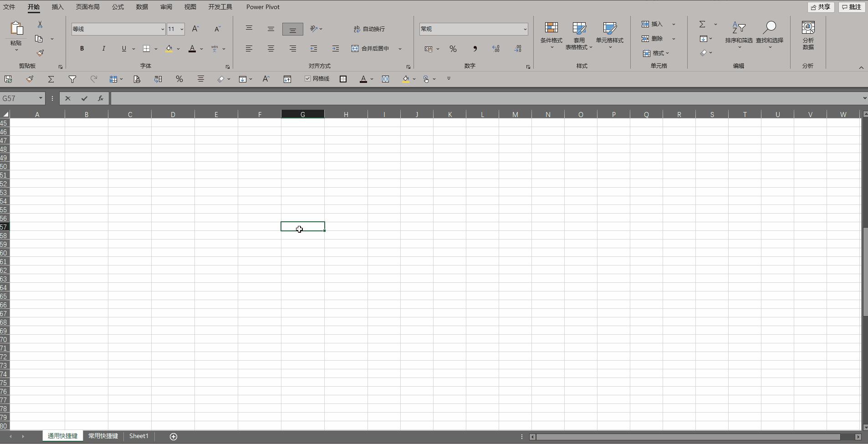Click the percent icon in quick access toolbar
Viewport: 868px width, 444px height.
[x=179, y=79]
